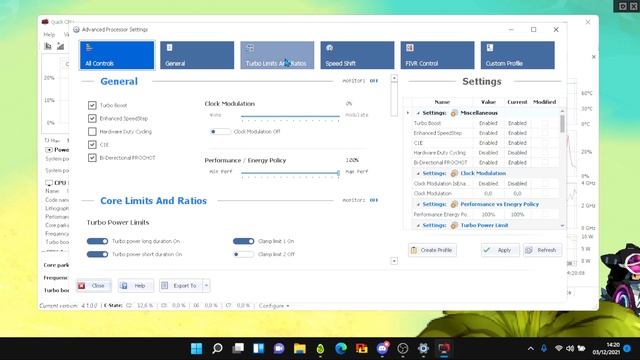Toggle the Enhanced SpeedStep checkbox

[x=92, y=118]
